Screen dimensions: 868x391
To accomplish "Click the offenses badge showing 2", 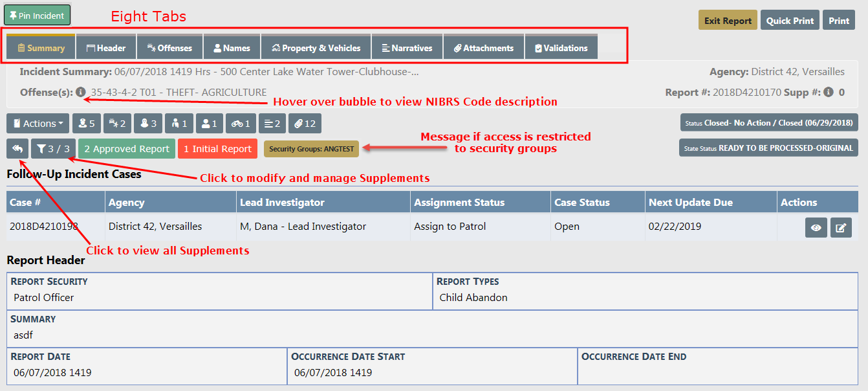I will 118,124.
